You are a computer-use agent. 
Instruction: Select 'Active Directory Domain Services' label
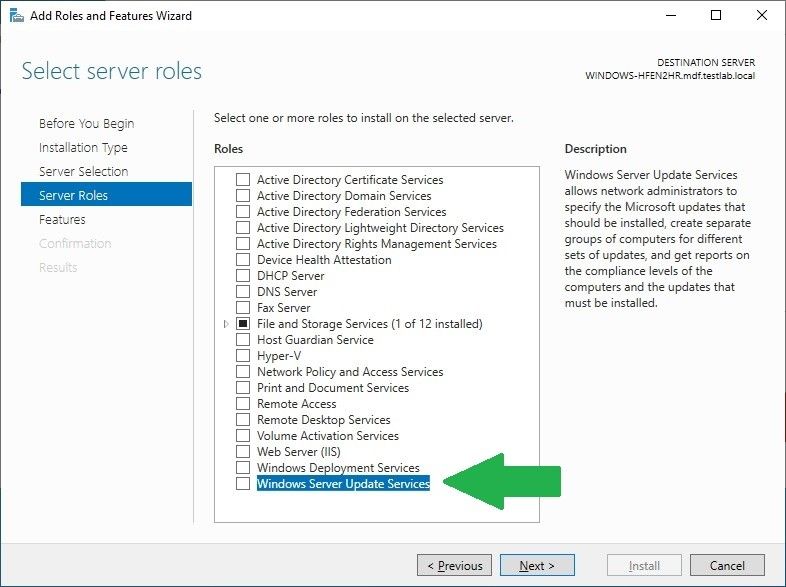(344, 195)
